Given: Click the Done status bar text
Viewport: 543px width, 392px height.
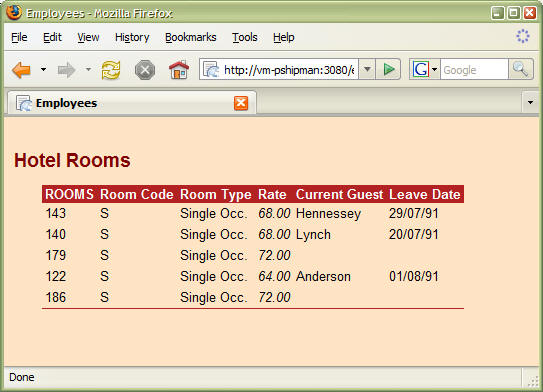Looking at the screenshot, I should point(22,377).
